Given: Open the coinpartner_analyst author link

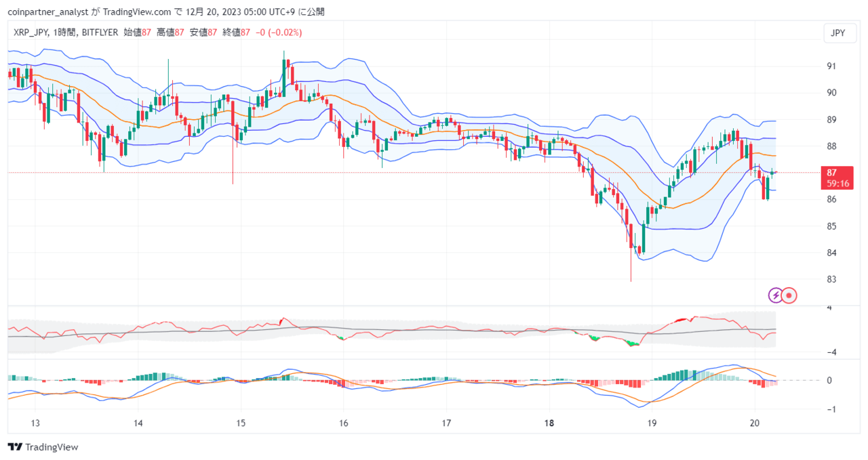Looking at the screenshot, I should 47,12.
